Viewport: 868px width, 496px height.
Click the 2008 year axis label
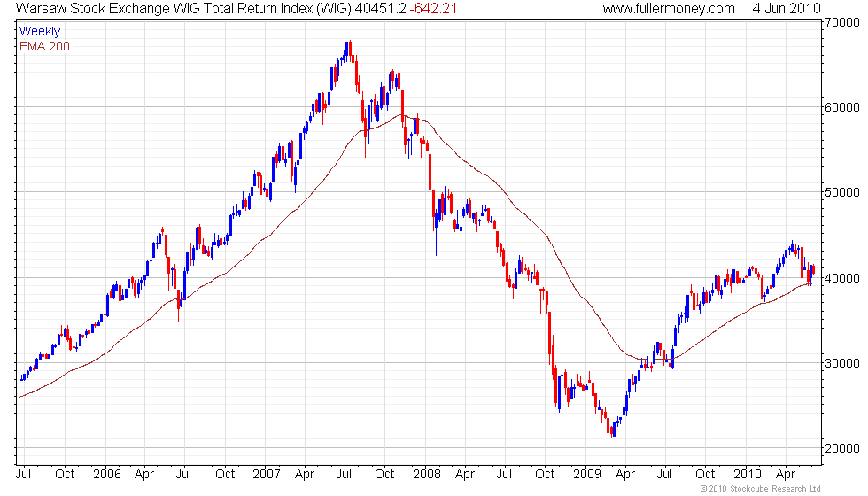pos(427,475)
